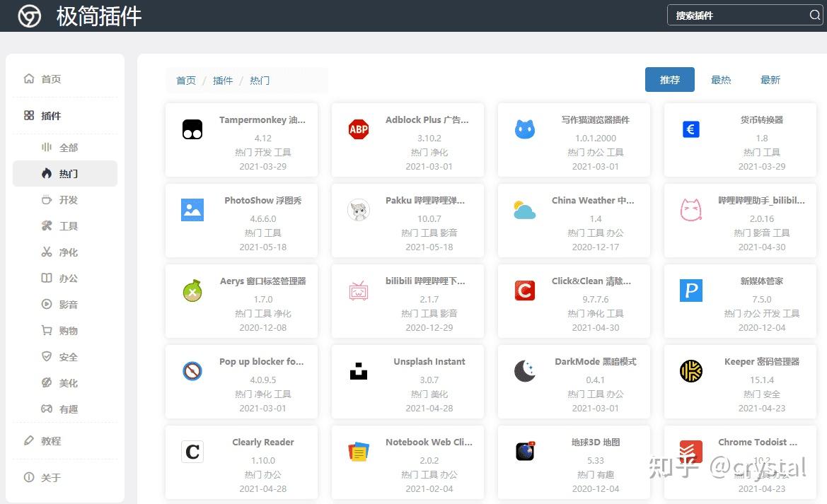This screenshot has height=504, width=827.
Task: Open the PhotoShow 浮图秀 title
Action: coord(262,200)
